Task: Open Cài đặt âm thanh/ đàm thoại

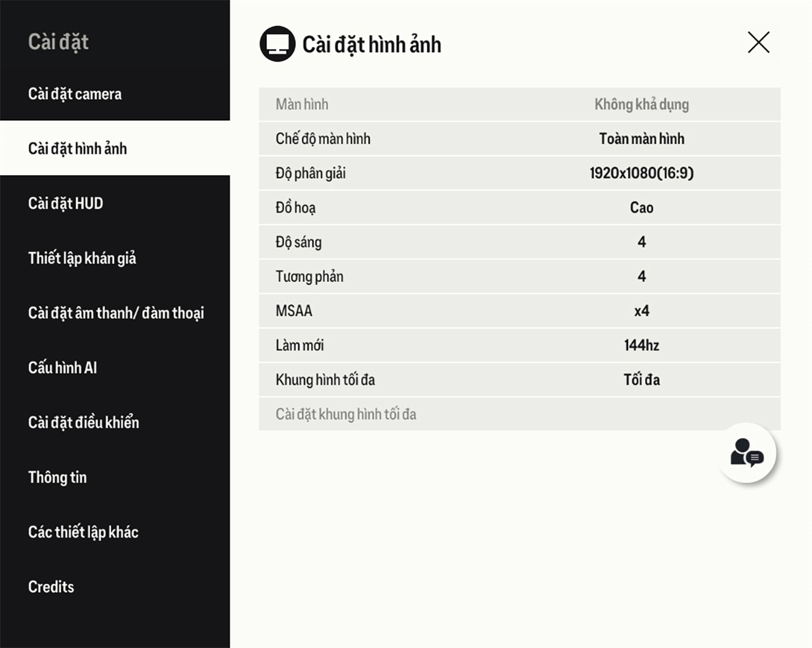Action: [116, 313]
